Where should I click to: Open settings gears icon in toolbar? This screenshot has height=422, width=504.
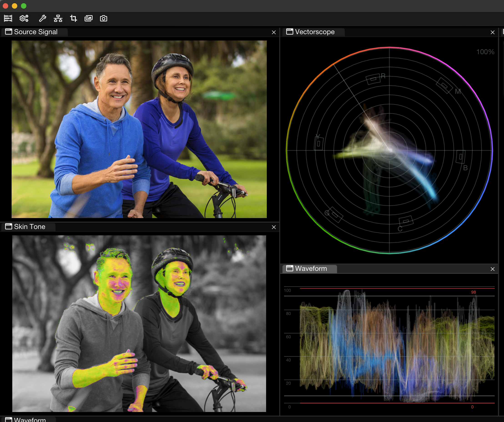pyautogui.click(x=24, y=18)
